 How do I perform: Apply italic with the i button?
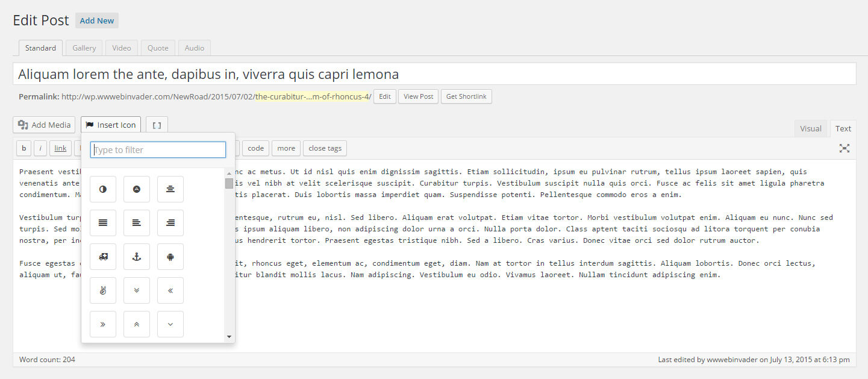pos(40,148)
